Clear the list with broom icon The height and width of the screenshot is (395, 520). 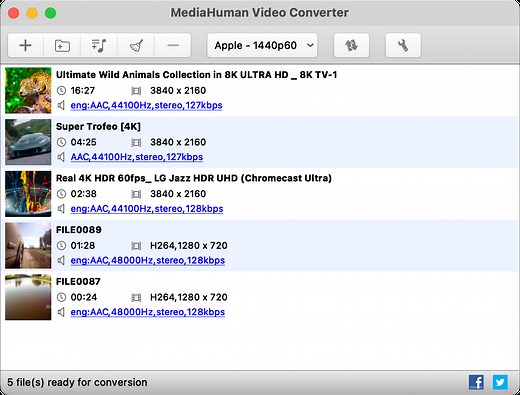(x=136, y=45)
